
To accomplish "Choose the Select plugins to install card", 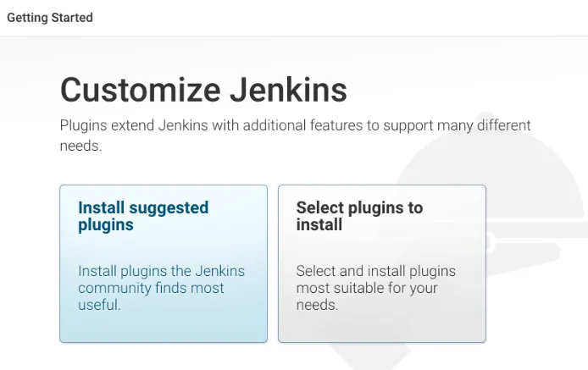I will 381,263.
